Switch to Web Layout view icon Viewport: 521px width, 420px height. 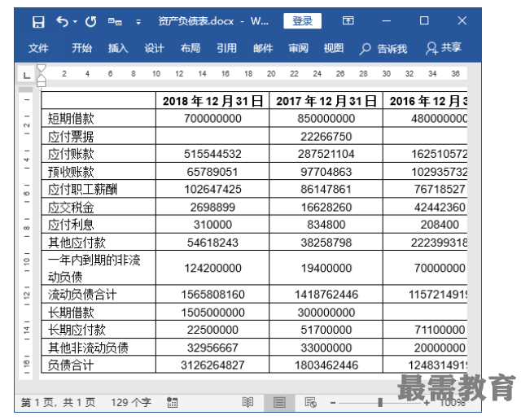pos(310,403)
